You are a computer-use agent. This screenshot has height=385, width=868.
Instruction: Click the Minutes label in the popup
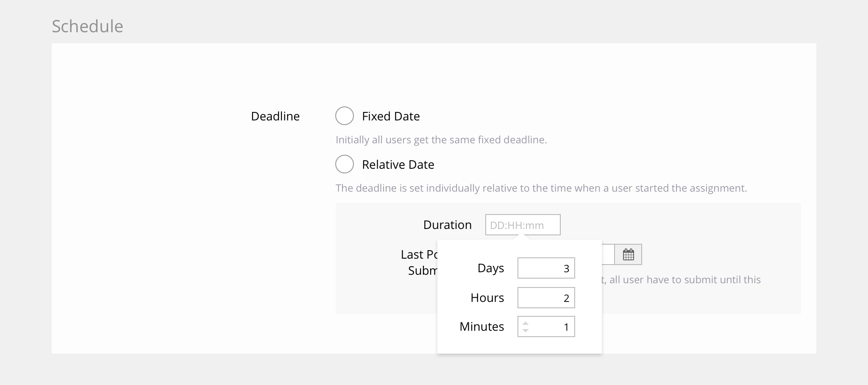tap(481, 326)
